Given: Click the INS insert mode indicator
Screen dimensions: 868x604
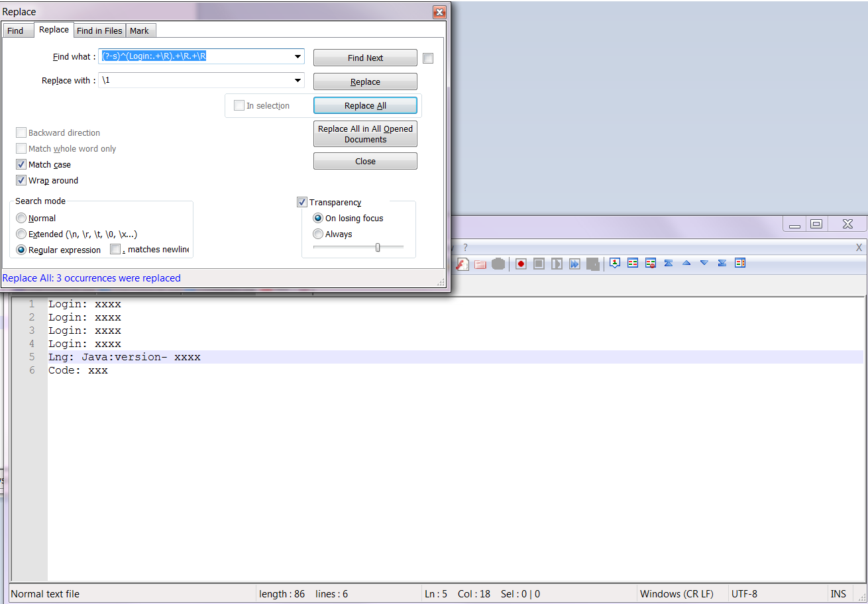Looking at the screenshot, I should tap(838, 594).
